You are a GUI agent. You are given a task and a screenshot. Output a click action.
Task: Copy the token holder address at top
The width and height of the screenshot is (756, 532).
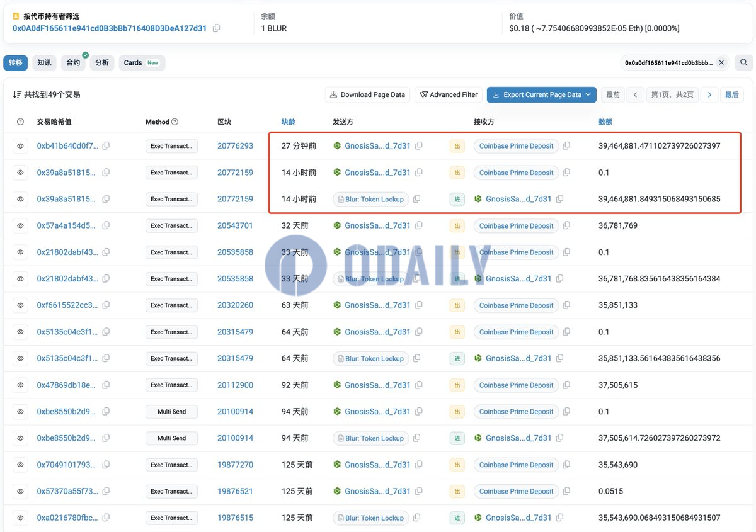217,28
